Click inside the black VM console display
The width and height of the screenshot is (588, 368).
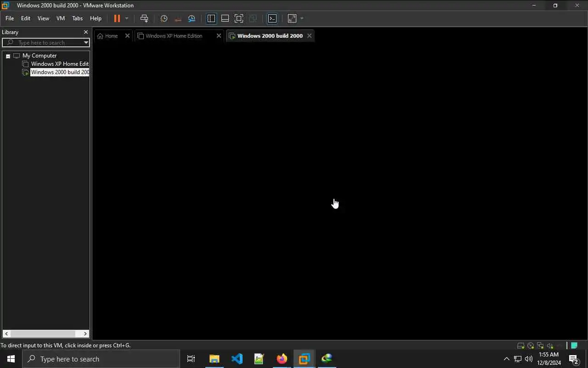click(x=340, y=191)
